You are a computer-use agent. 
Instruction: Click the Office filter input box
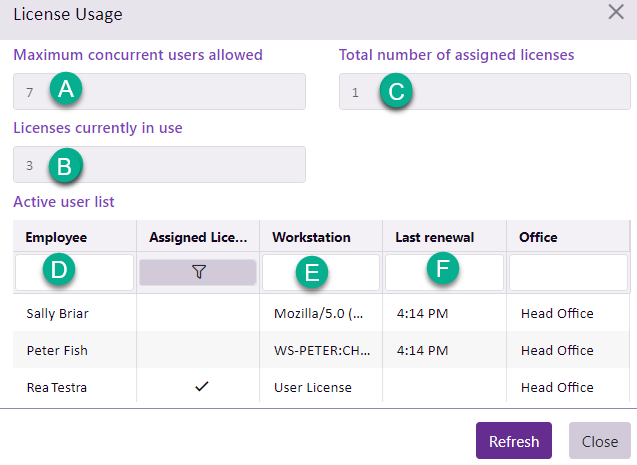pyautogui.click(x=567, y=272)
